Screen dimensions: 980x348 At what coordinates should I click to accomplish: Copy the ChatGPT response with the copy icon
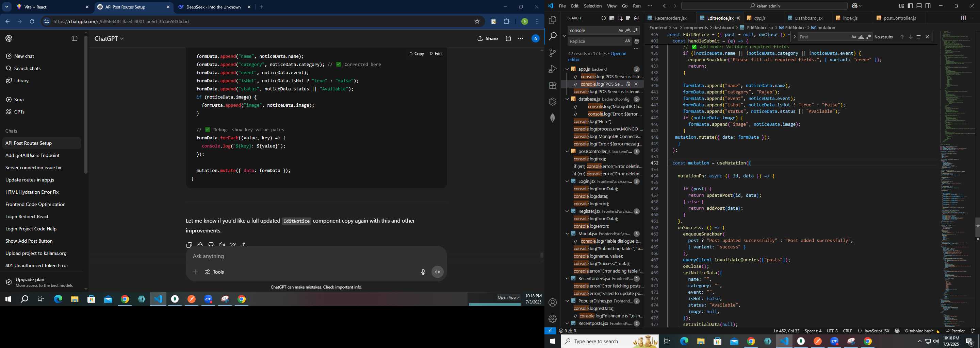click(189, 245)
